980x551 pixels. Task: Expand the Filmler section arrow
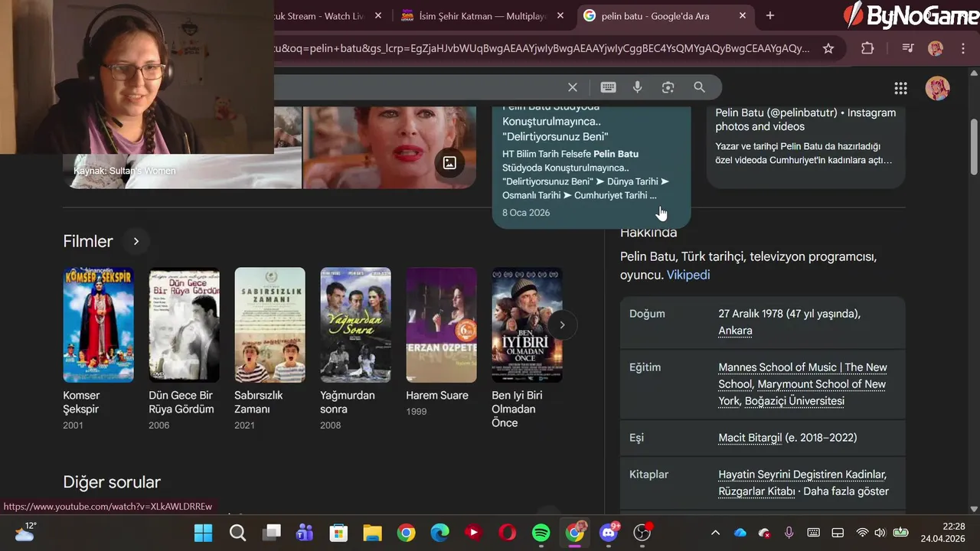136,242
